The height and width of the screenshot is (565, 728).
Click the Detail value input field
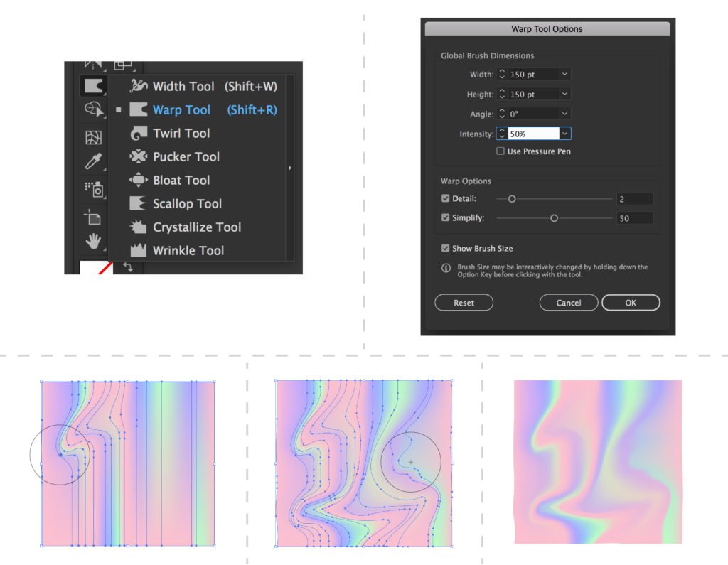tap(634, 200)
